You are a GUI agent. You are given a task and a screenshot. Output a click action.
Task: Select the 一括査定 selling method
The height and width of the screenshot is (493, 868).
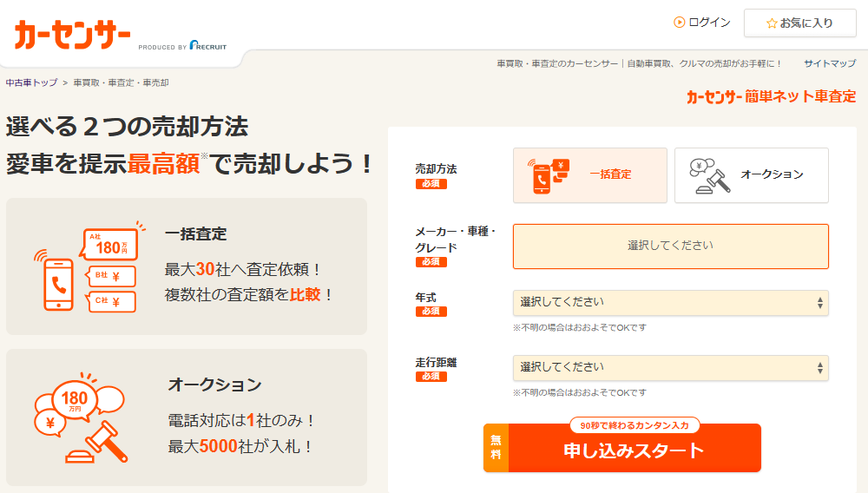[x=590, y=175]
